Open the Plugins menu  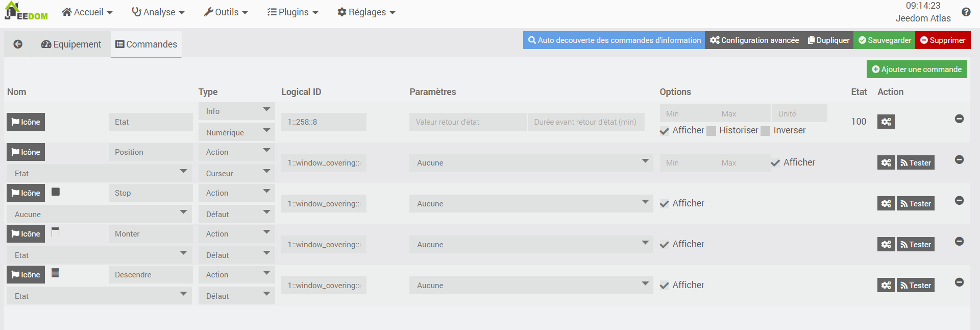[292, 12]
